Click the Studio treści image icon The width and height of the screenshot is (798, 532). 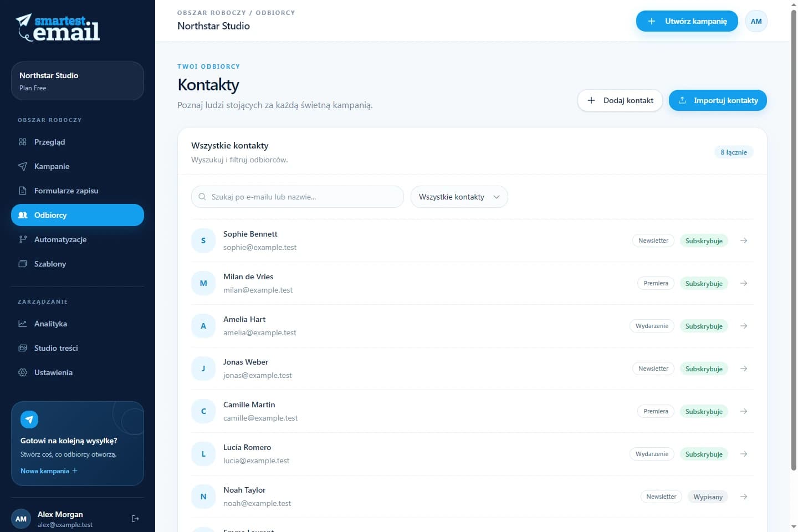[23, 348]
